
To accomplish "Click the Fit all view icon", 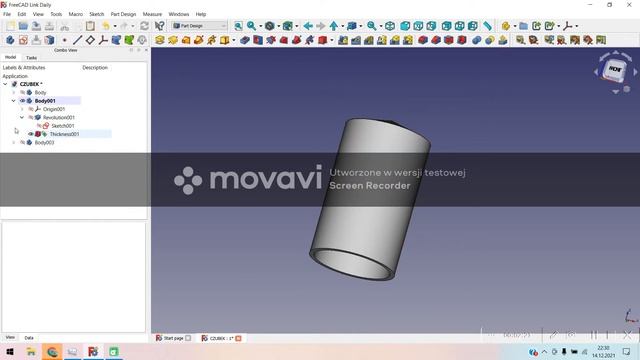I will [238, 26].
